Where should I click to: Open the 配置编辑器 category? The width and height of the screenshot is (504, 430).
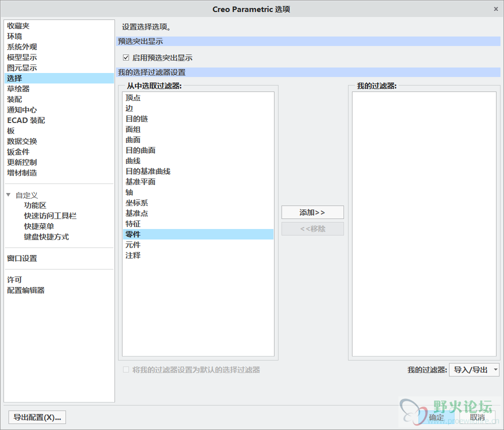click(59, 290)
